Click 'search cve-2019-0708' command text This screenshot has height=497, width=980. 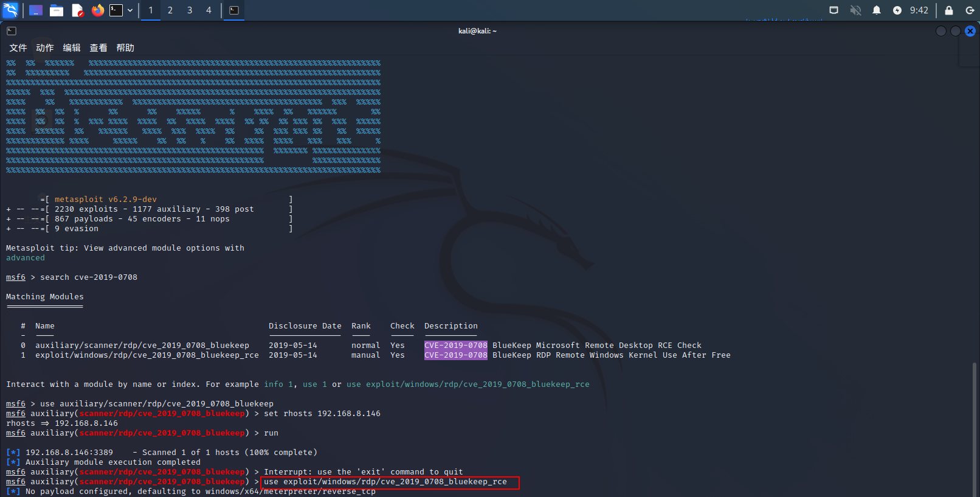pyautogui.click(x=89, y=277)
